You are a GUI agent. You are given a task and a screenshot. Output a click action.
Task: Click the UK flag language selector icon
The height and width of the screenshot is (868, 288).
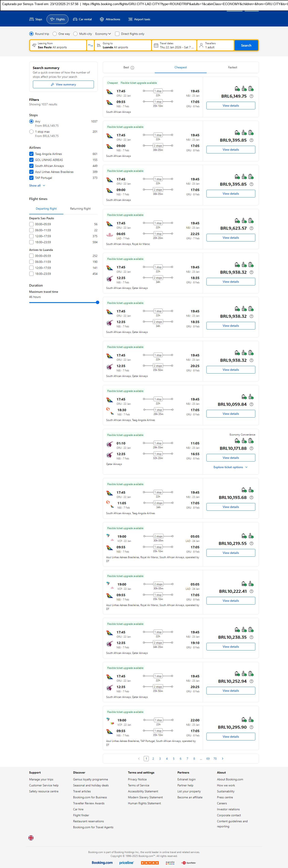(31, 838)
